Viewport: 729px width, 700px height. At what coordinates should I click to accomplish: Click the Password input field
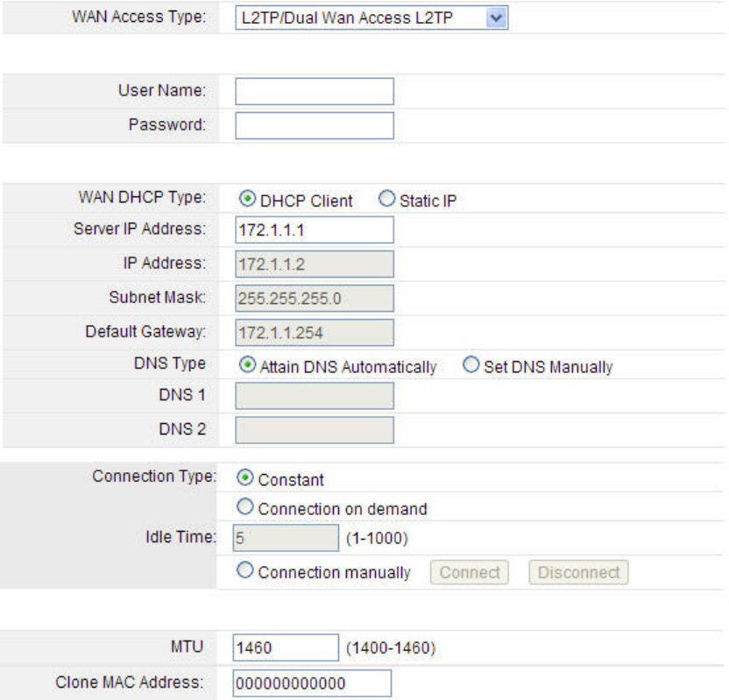315,125
